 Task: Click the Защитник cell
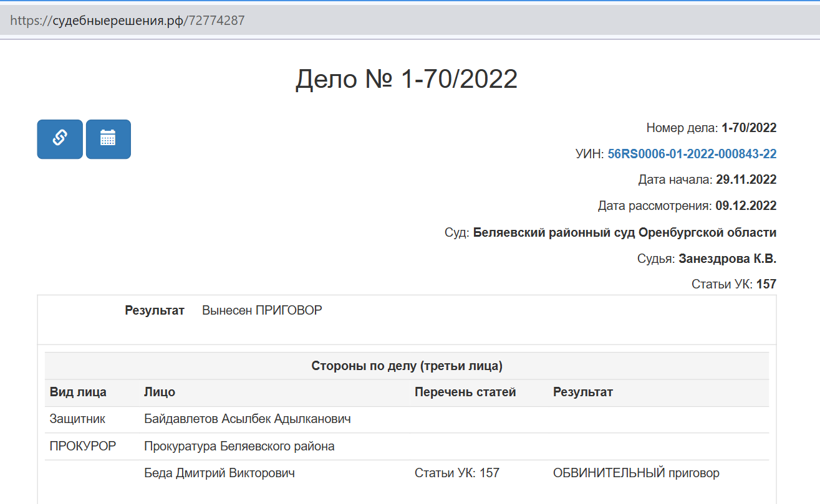pyautogui.click(x=78, y=419)
